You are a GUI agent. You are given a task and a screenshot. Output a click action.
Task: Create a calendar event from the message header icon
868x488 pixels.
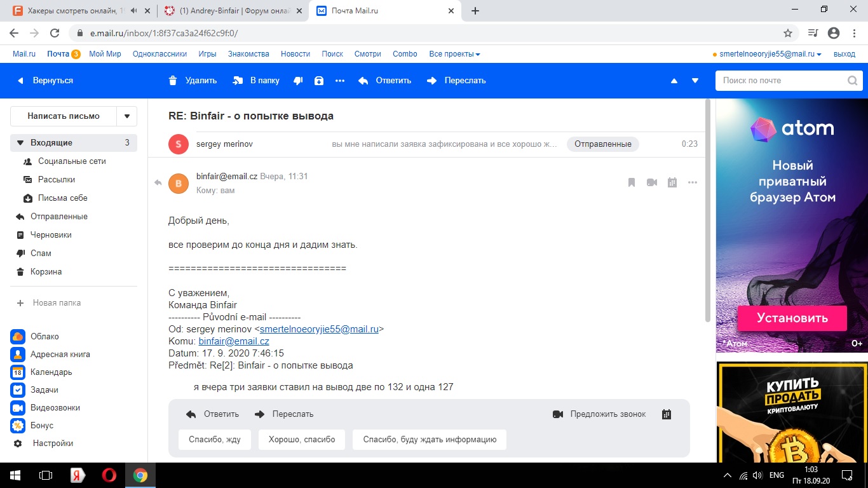[x=672, y=183]
